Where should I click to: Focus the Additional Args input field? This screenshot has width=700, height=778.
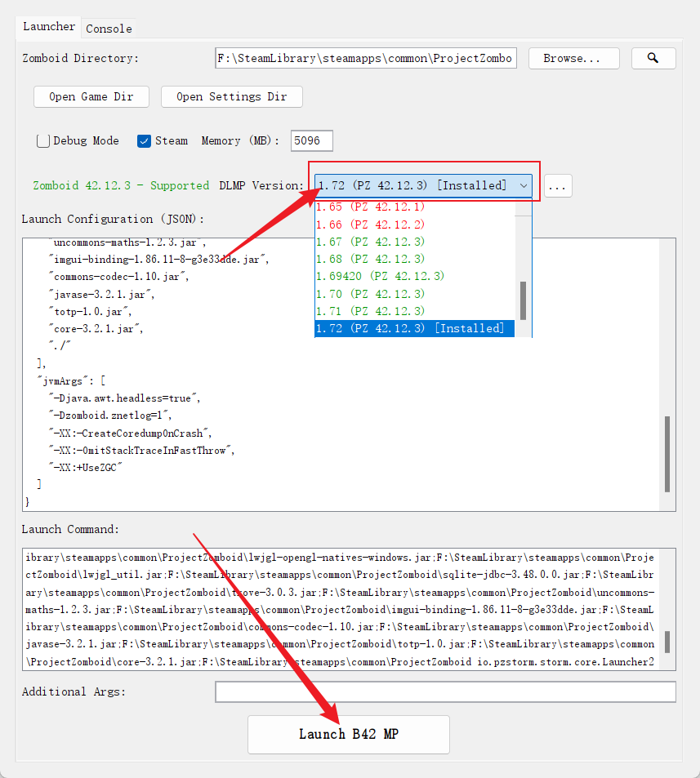click(x=445, y=692)
